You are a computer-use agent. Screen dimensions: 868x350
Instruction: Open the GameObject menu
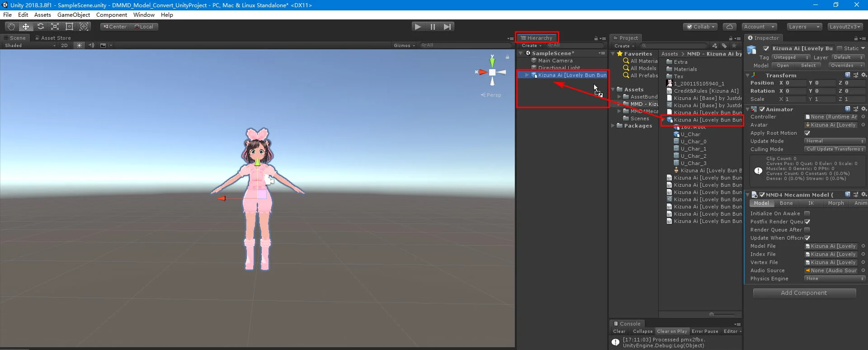click(74, 14)
